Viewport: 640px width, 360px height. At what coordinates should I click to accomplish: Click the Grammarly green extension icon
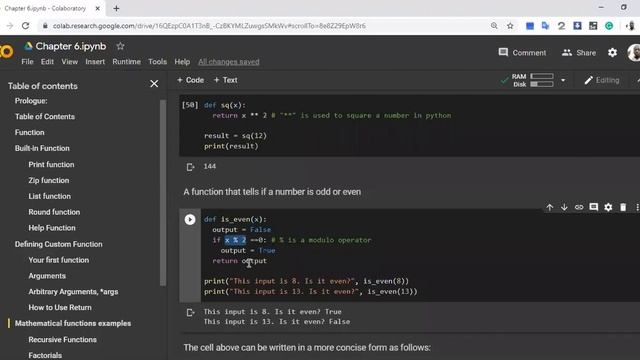pyautogui.click(x=609, y=26)
